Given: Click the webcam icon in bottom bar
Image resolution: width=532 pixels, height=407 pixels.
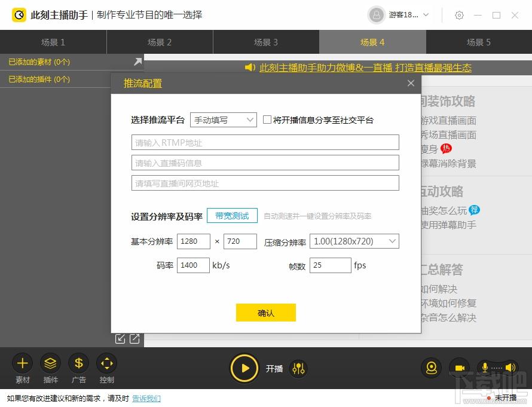Looking at the screenshot, I should [431, 368].
